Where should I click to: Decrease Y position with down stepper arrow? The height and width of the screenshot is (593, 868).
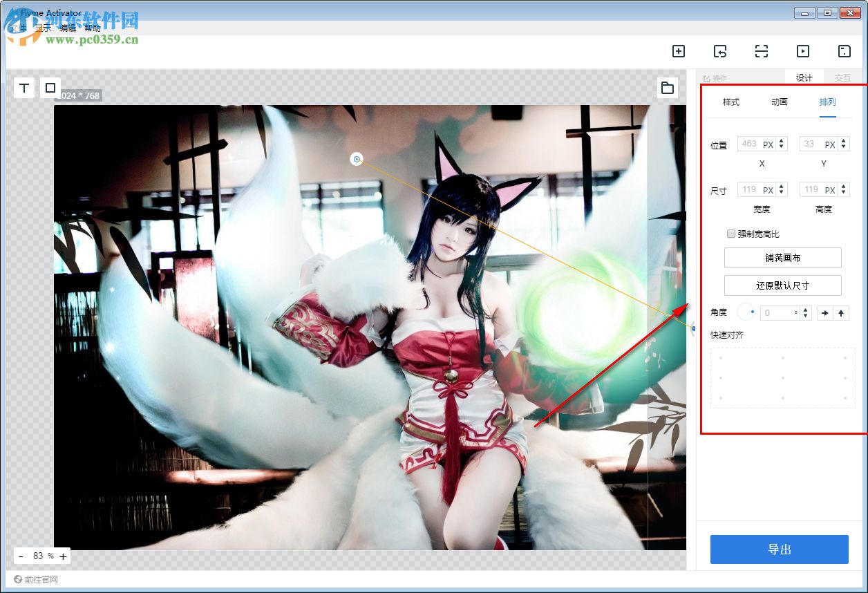coord(843,147)
